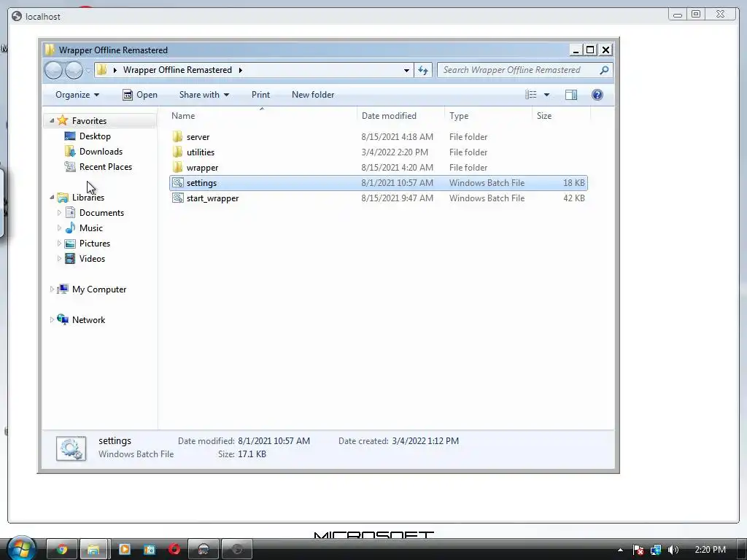Click the network tray icon
Screen dimensions: 747x560
[x=656, y=550]
